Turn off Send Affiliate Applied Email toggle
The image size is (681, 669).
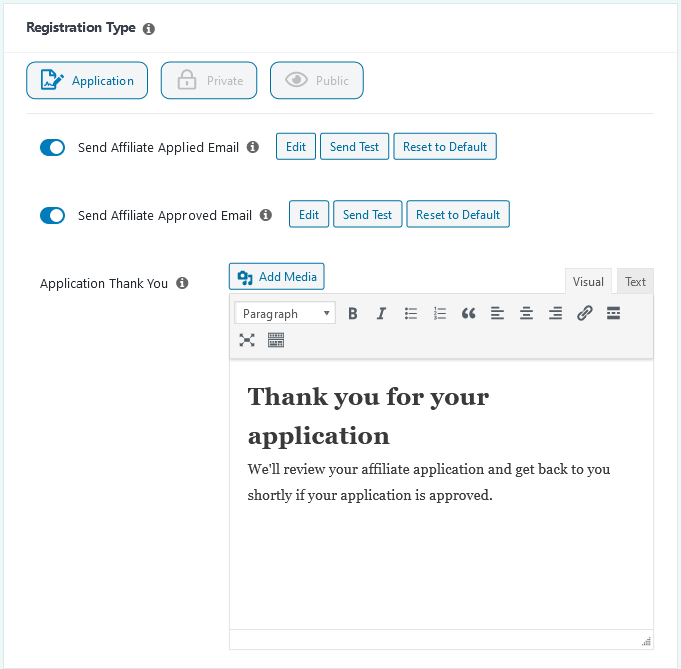pyautogui.click(x=53, y=147)
